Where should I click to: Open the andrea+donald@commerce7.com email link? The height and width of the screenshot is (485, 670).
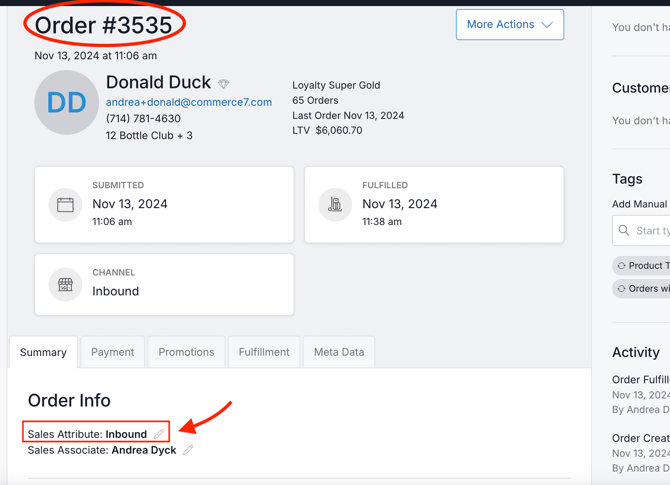[x=189, y=102]
